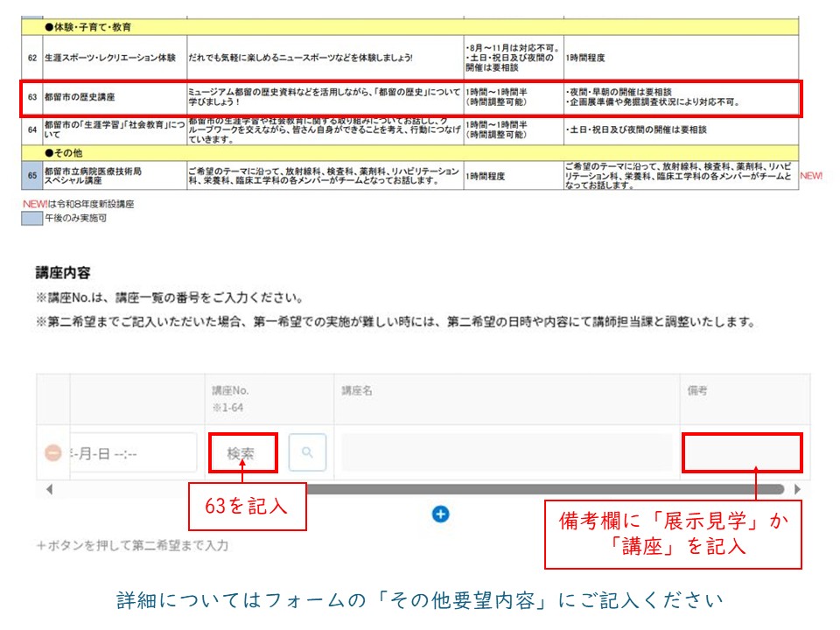Viewport: 840px width, 630px height.
Task: Click the 講座内容 section heading
Action: [63, 273]
